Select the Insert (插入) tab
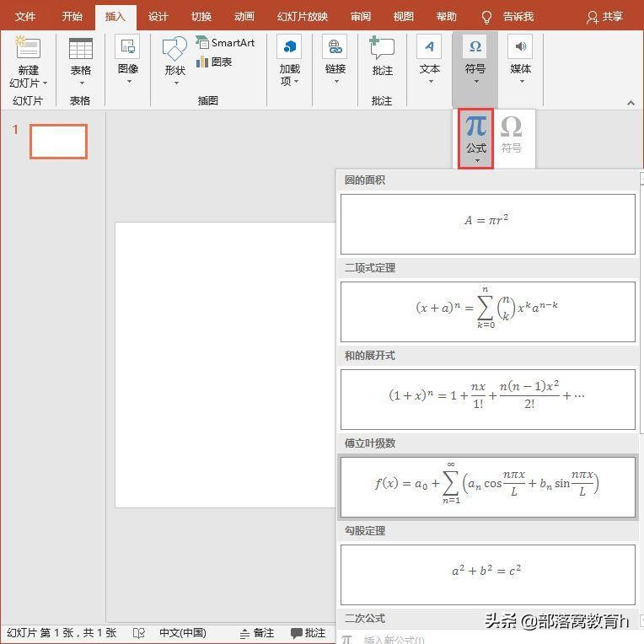The image size is (644, 644). tap(115, 16)
